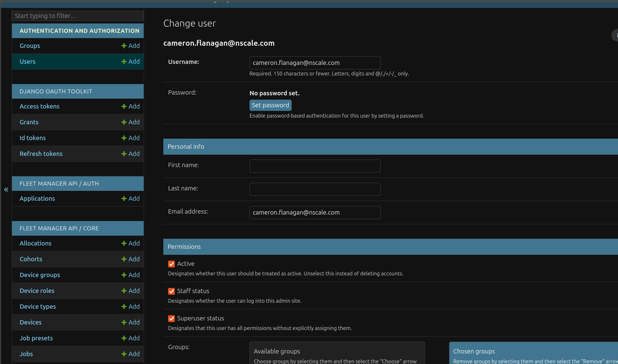
Task: Click the Email address input field
Action: coord(315,212)
